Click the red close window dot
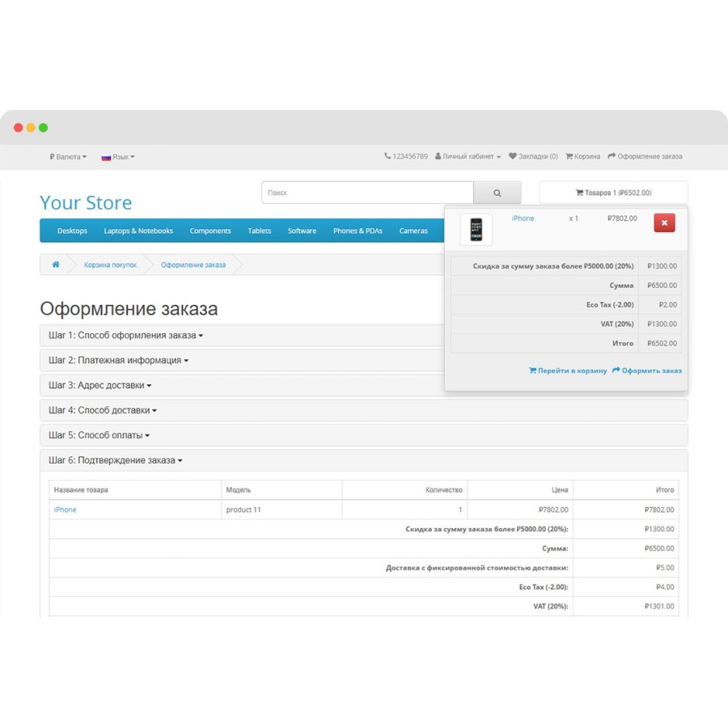728x728 pixels. [18, 128]
